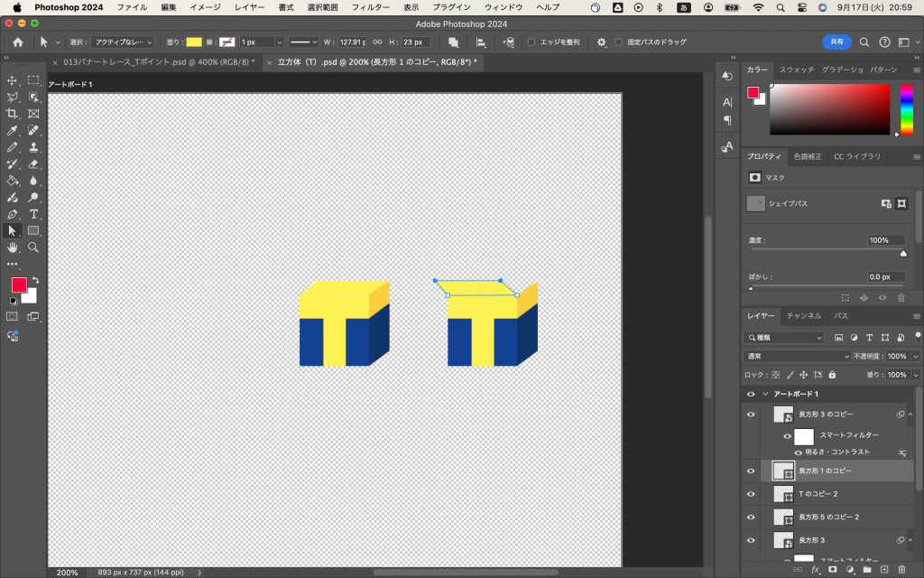Click the yellow 塗り fill swatch

(194, 42)
